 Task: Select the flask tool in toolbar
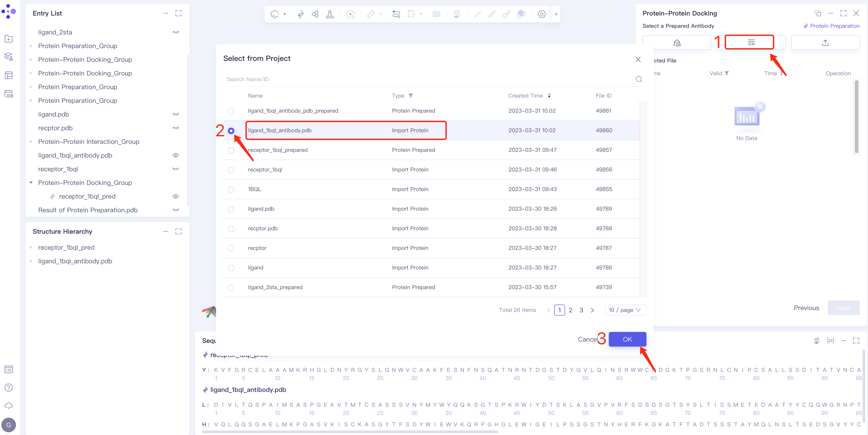tap(330, 14)
